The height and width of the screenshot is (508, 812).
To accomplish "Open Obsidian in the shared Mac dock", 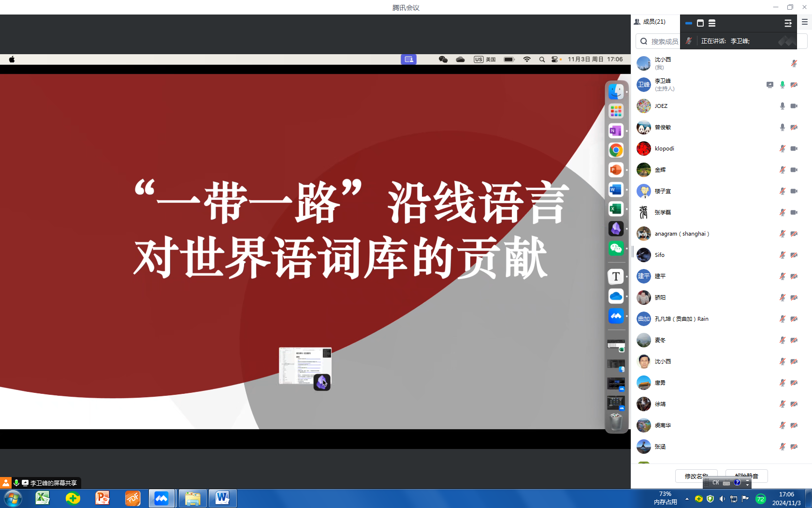I will pyautogui.click(x=616, y=229).
